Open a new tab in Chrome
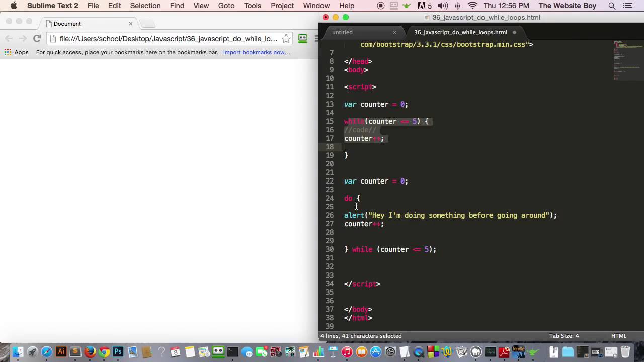The image size is (644, 362). click(147, 24)
